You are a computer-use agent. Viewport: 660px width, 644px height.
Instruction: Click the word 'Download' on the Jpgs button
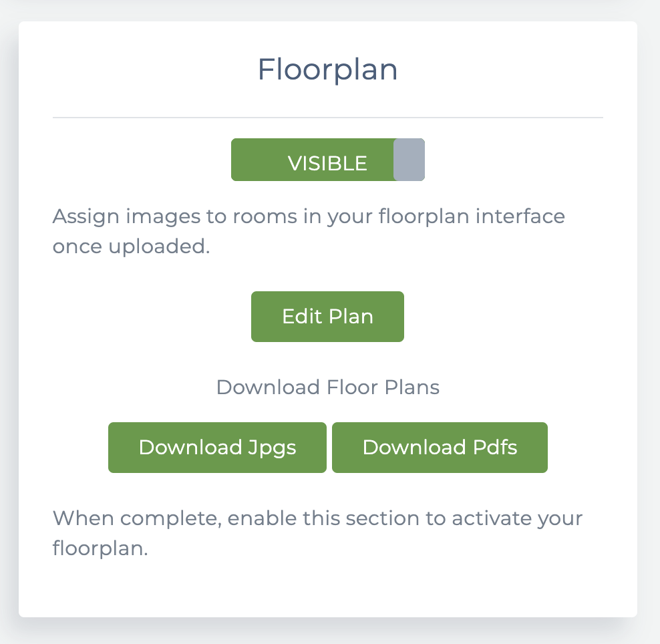pos(190,447)
